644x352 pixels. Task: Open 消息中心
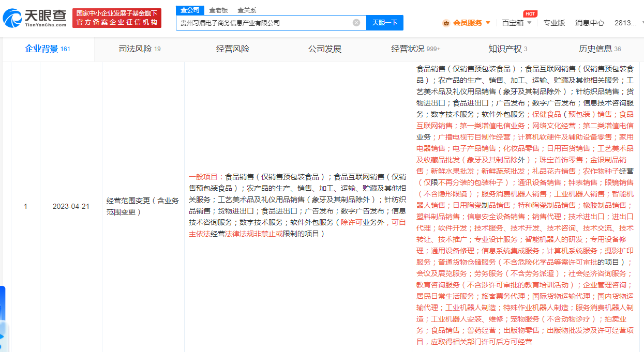tap(590, 23)
